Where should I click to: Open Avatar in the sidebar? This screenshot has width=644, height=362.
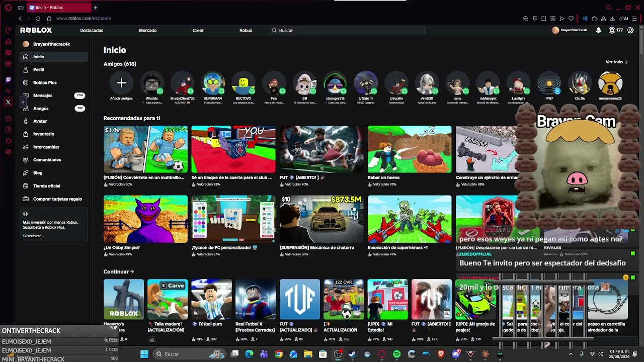[x=54, y=121]
